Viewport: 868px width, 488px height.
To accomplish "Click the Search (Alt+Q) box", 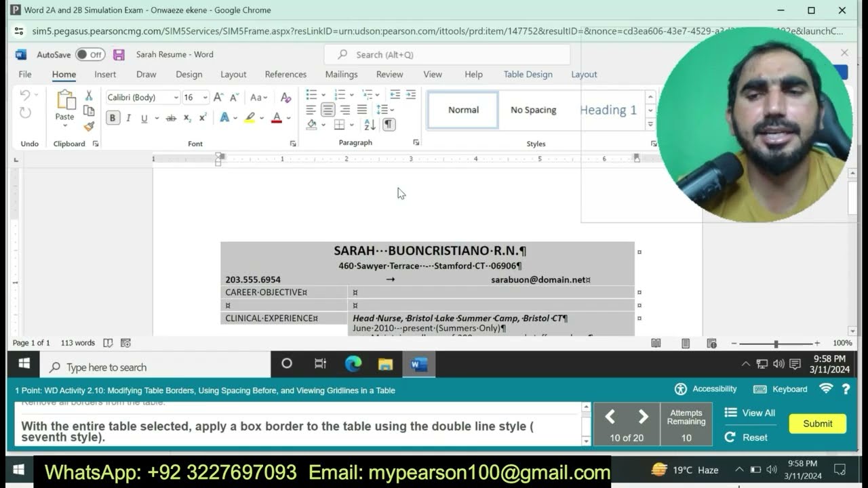I will click(x=447, y=55).
